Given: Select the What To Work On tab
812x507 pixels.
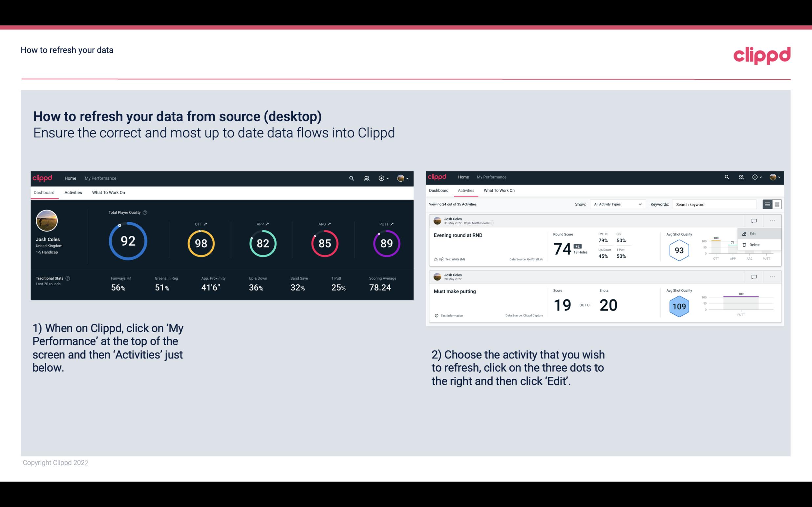Looking at the screenshot, I should coord(108,192).
